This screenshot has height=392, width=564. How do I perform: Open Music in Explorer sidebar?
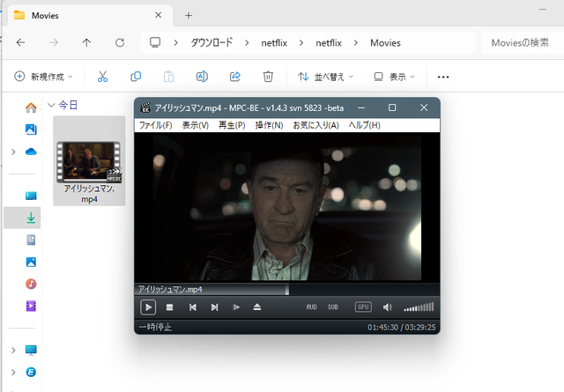coord(31,285)
